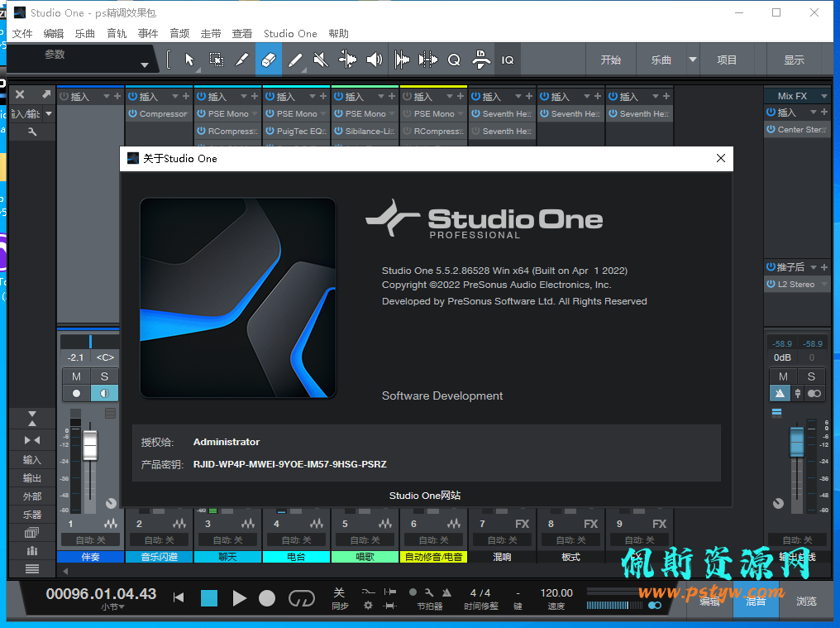Toggle the Loop button
Viewport: 840px width, 628px height.
point(301,597)
